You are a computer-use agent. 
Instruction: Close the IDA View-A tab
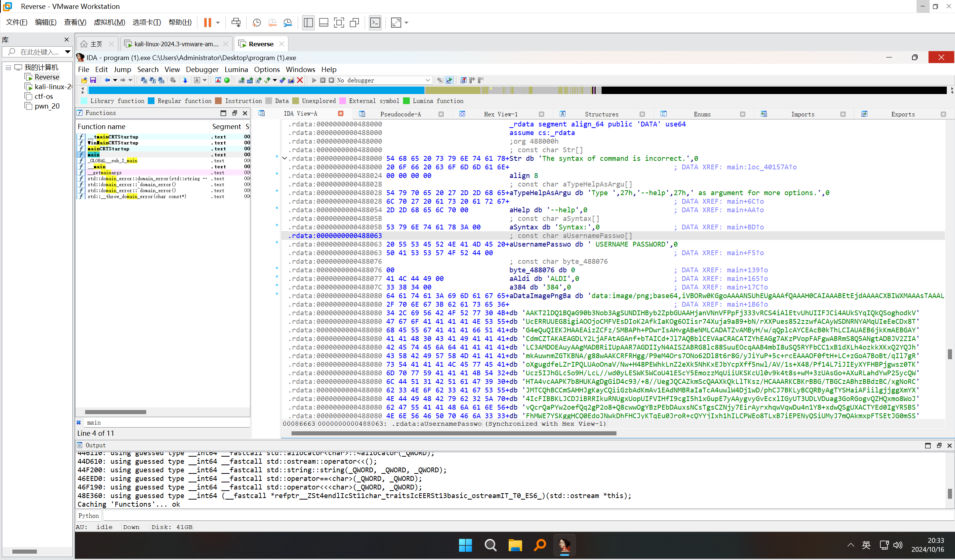click(x=341, y=114)
